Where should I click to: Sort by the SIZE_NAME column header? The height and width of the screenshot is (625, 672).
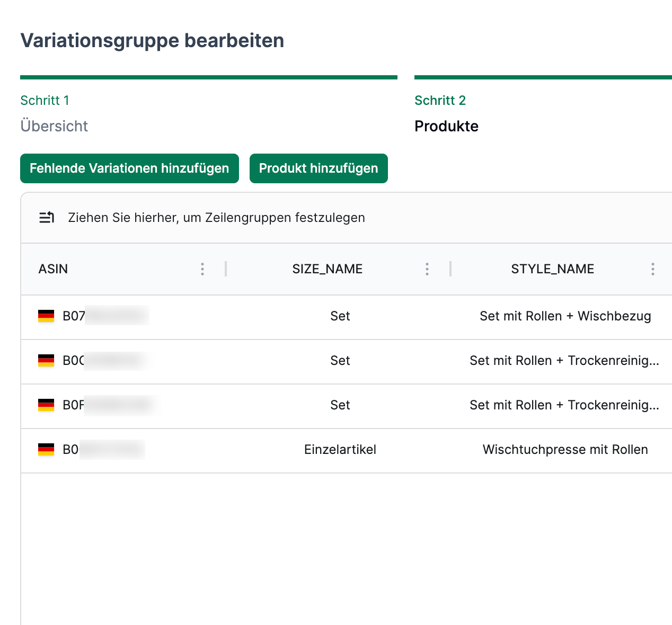[x=327, y=269]
